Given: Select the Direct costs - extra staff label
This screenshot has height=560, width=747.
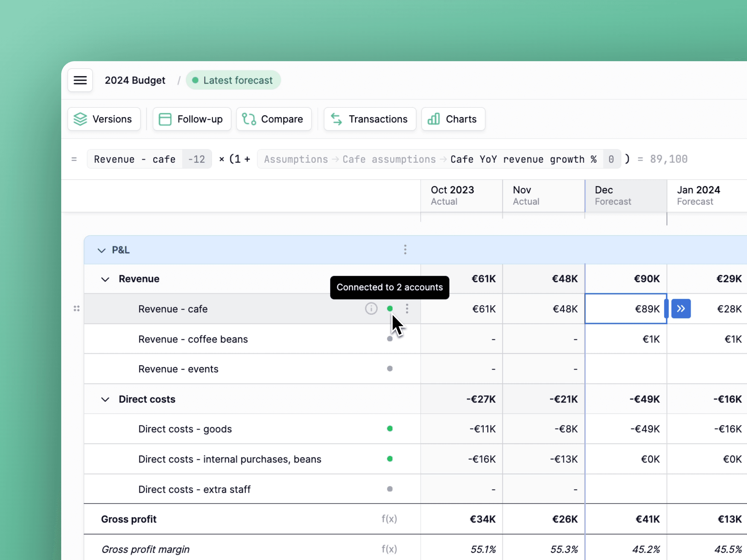Looking at the screenshot, I should [x=195, y=489].
